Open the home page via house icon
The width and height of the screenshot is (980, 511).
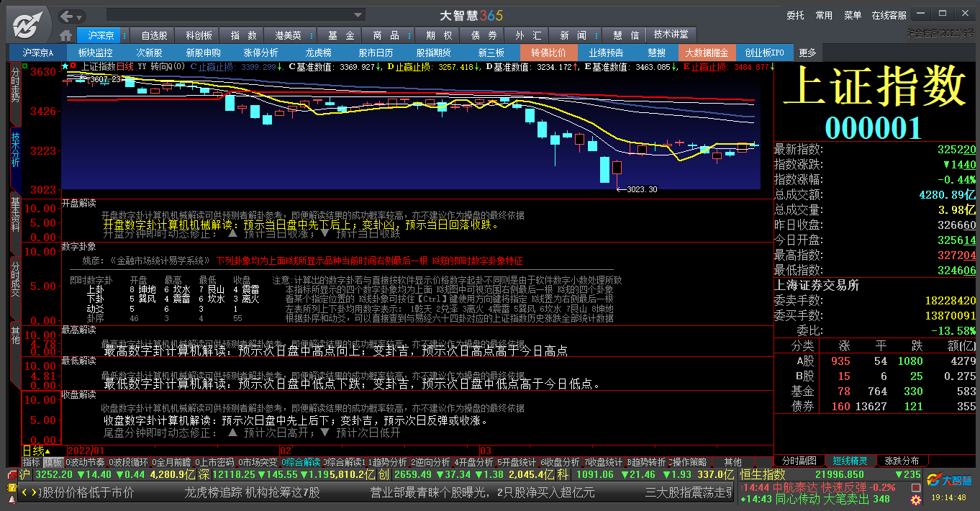tap(66, 35)
